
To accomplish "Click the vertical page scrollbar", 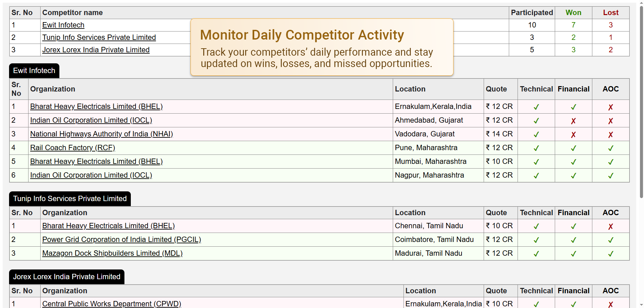I will coord(641,101).
